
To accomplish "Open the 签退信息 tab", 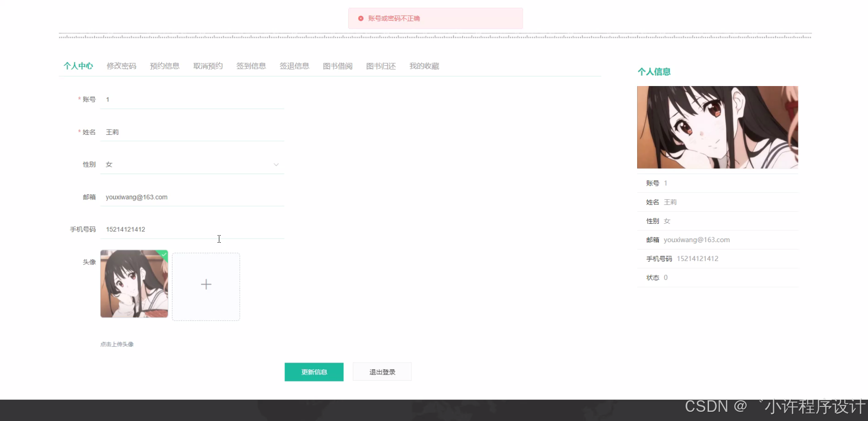I will click(294, 66).
